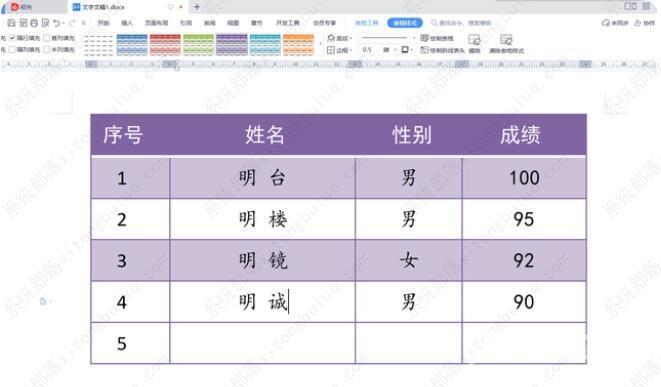Open the shading dropdown arrow
The width and height of the screenshot is (661, 387).
click(x=351, y=38)
